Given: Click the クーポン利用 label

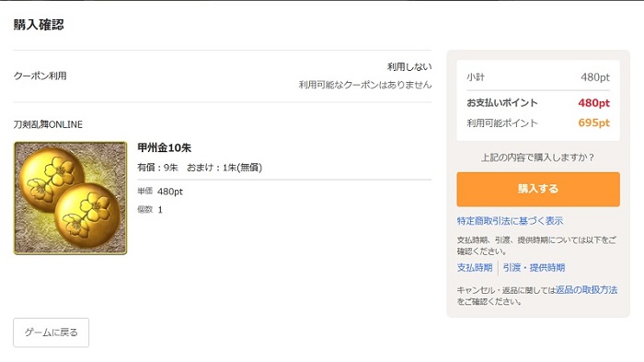Looking at the screenshot, I should point(40,76).
